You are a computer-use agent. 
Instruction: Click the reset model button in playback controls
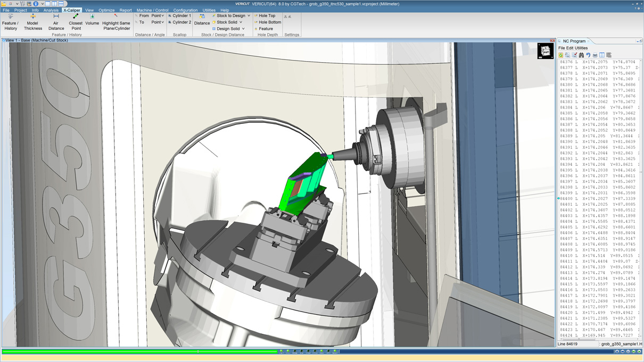617,351
